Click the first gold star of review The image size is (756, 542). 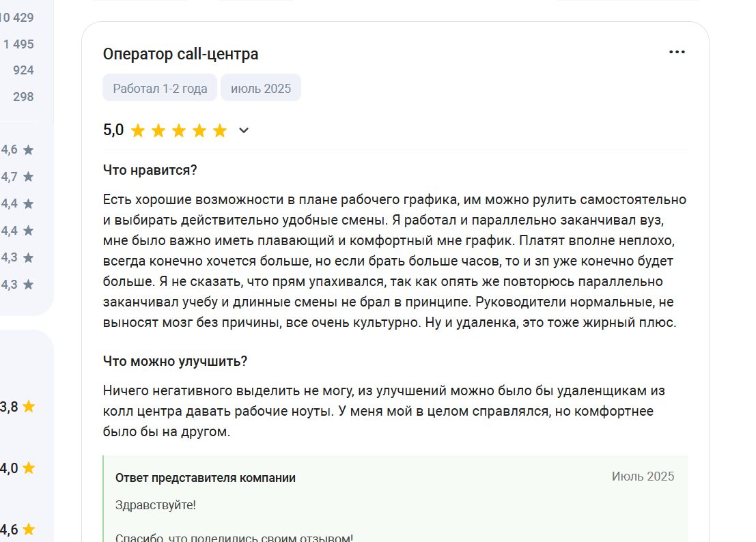pos(138,130)
